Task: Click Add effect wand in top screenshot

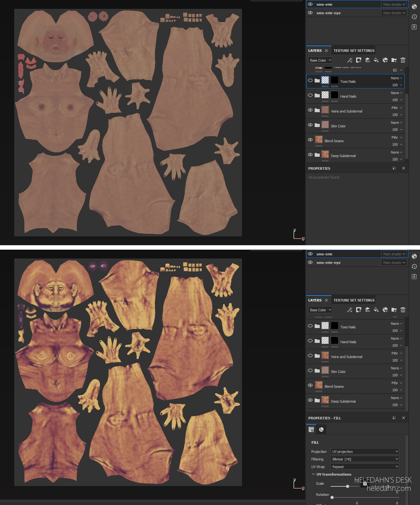Action: click(x=349, y=60)
